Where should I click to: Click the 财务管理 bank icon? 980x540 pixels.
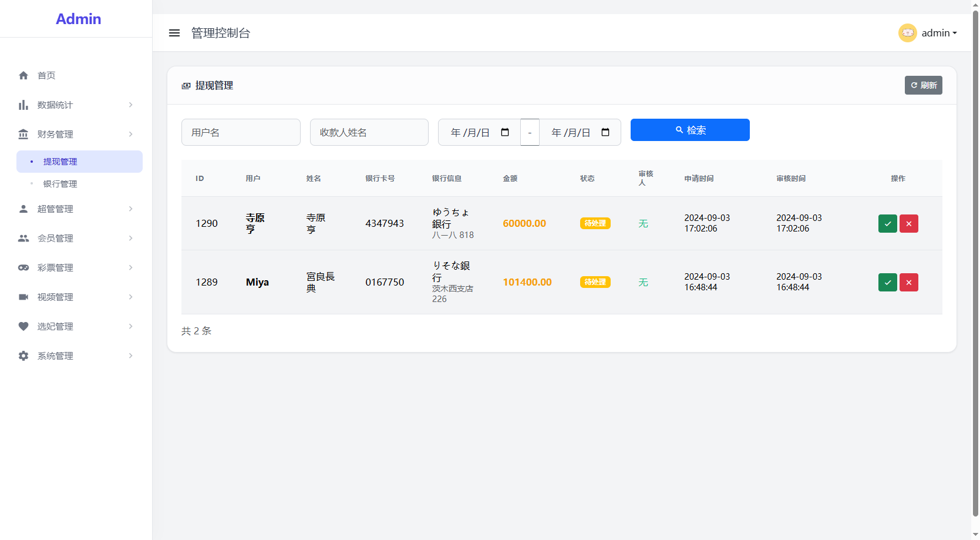point(23,134)
